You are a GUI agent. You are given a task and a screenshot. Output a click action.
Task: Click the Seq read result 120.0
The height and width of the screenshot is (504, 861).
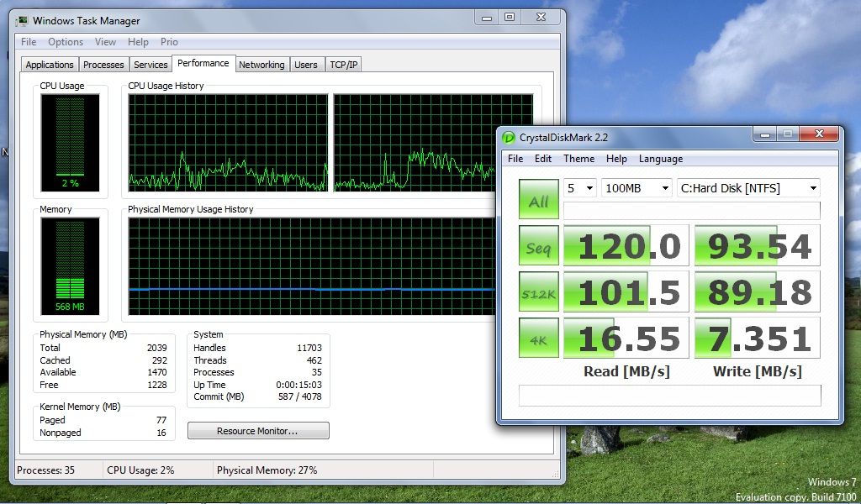click(x=626, y=245)
